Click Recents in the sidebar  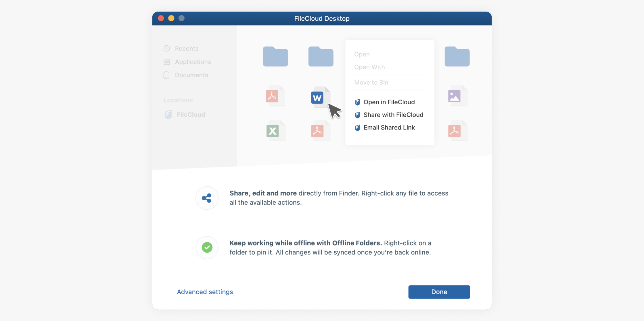[x=187, y=49]
